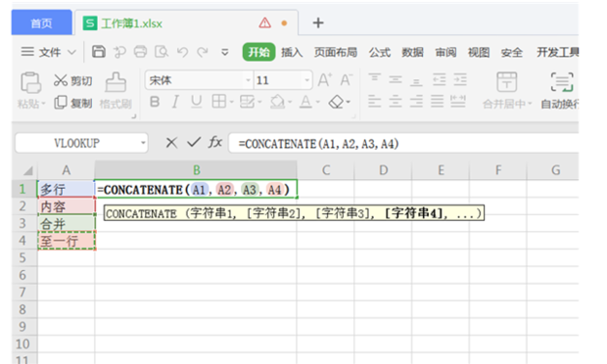Redo the last action
This screenshot has height=364, width=607.
coord(203,52)
